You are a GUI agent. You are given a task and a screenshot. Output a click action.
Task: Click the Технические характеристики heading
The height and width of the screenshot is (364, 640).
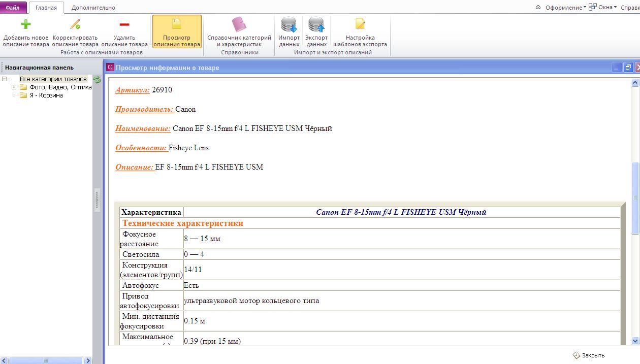(x=183, y=223)
